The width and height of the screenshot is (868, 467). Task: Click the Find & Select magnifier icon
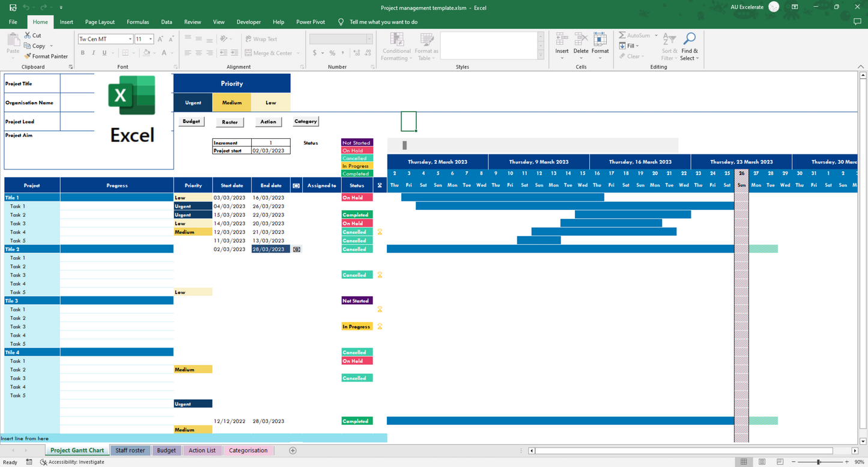[689, 39]
